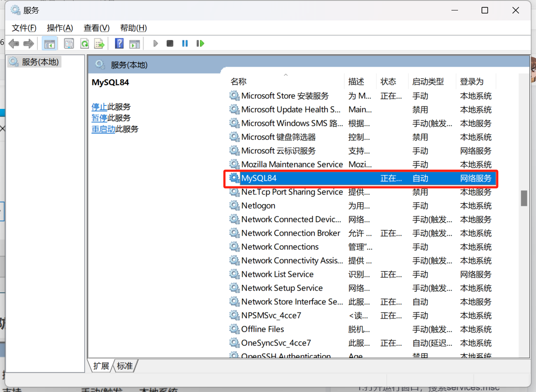Select the Mozilla Maintenance Service name

coord(292,165)
